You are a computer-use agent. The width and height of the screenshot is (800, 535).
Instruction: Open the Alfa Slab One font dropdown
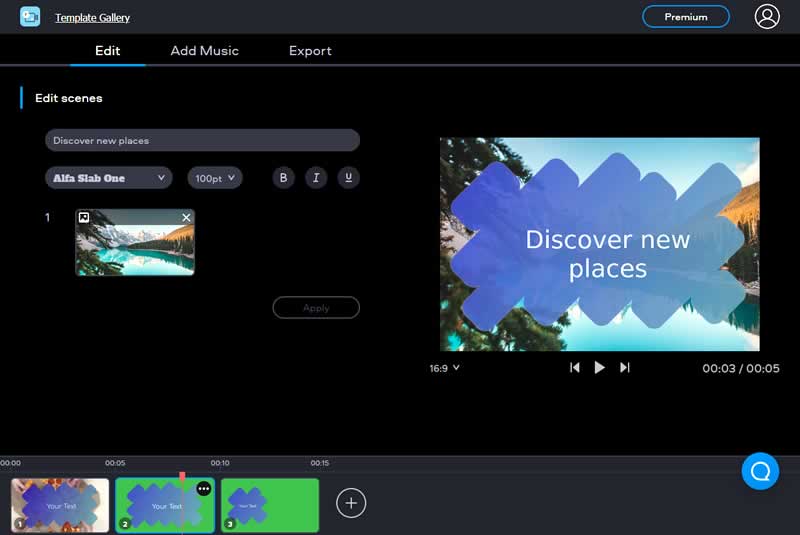click(109, 178)
